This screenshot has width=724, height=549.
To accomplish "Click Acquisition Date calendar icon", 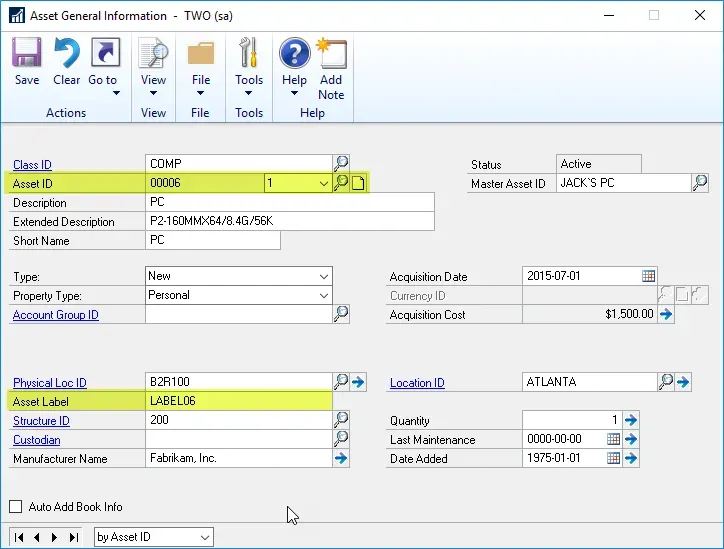I will 648,276.
